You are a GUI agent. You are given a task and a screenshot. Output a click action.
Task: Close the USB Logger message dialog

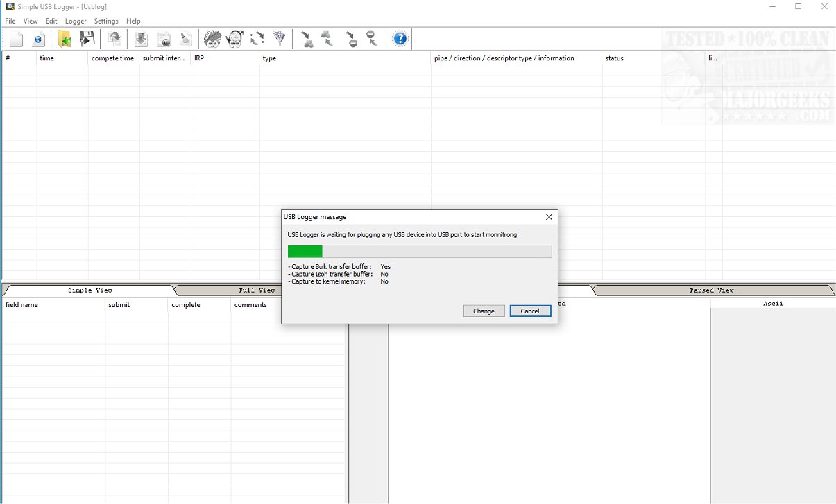[549, 217]
